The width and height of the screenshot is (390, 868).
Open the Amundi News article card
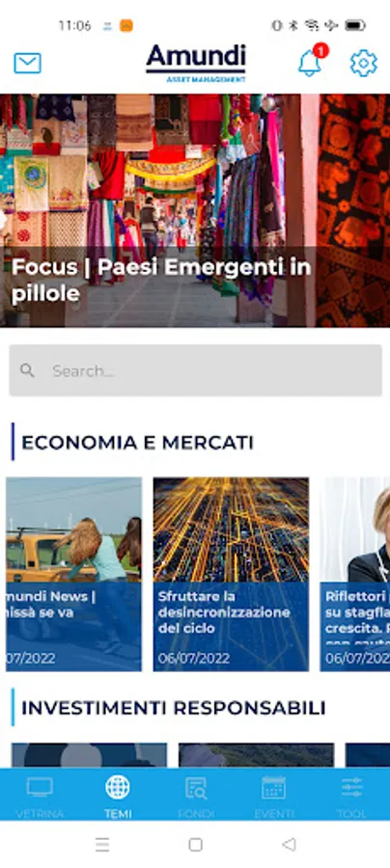(73, 574)
